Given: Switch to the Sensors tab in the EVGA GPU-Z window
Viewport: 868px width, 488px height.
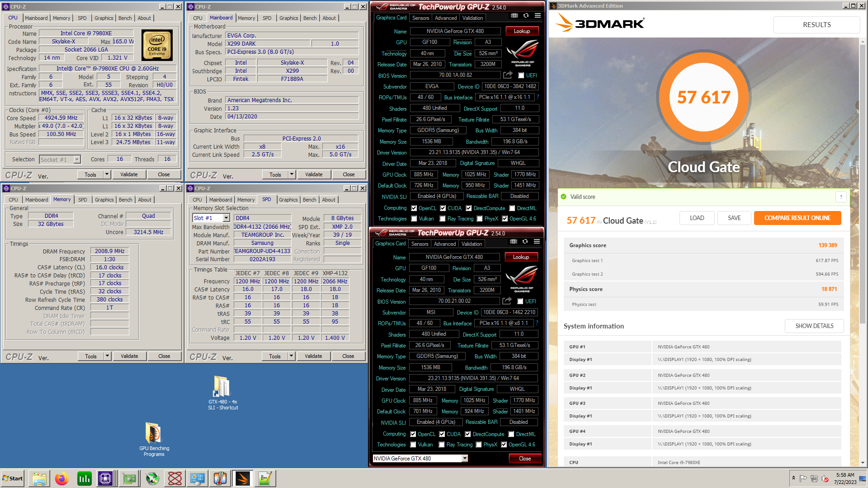Looking at the screenshot, I should pos(420,18).
